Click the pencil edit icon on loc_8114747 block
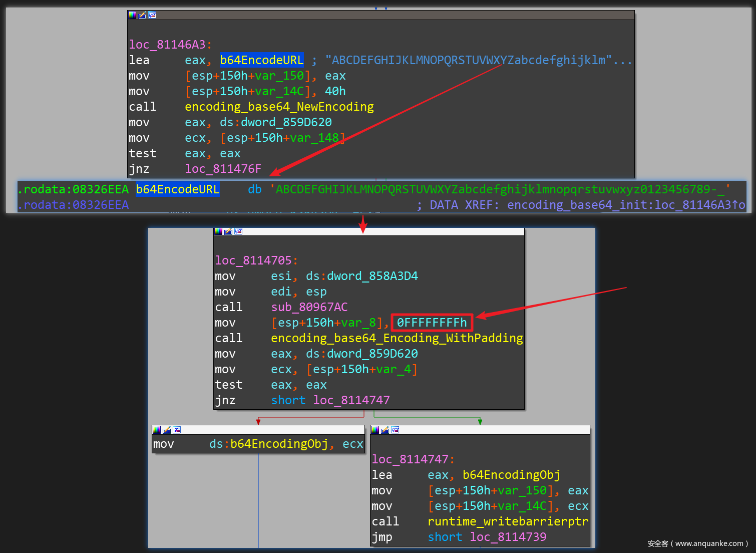756x553 pixels. pos(385,430)
